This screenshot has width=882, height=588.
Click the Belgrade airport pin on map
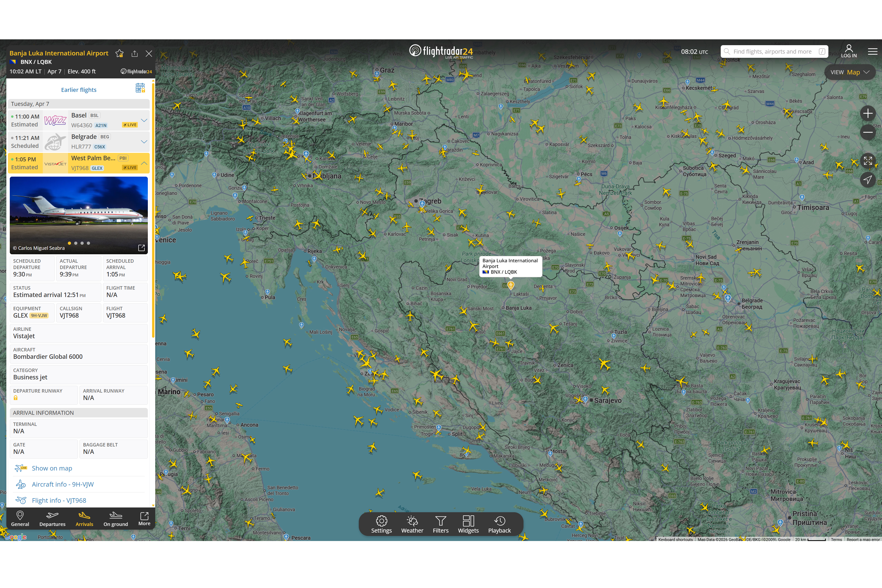coord(728,298)
